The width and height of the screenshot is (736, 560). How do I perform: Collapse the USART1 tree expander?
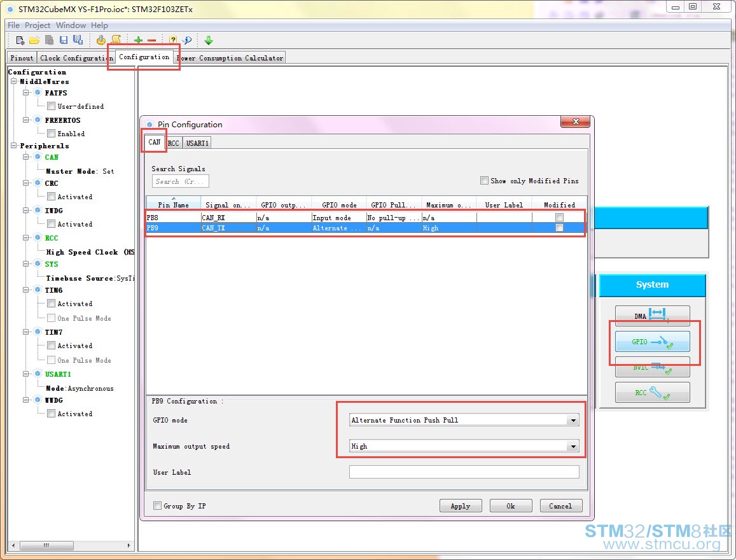pyautogui.click(x=26, y=374)
